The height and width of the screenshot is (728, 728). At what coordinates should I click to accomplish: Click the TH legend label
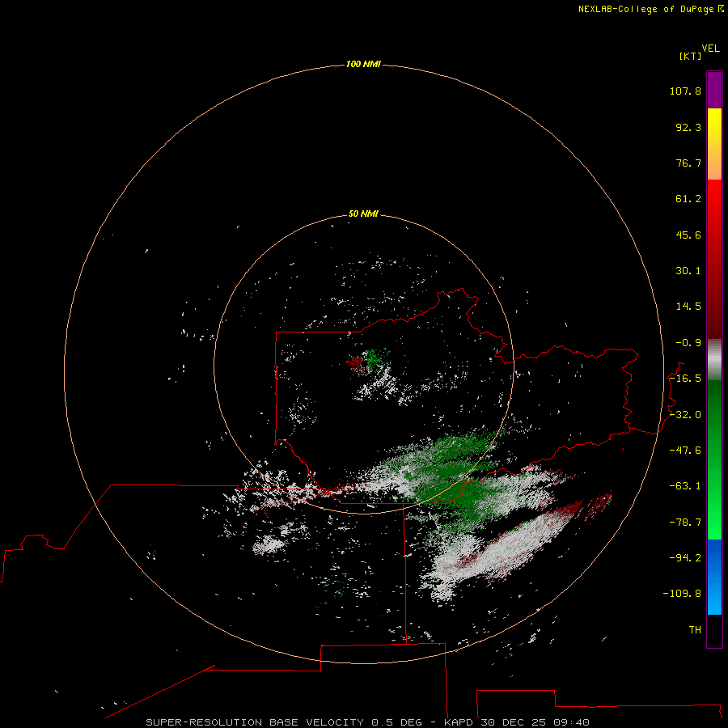(695, 629)
